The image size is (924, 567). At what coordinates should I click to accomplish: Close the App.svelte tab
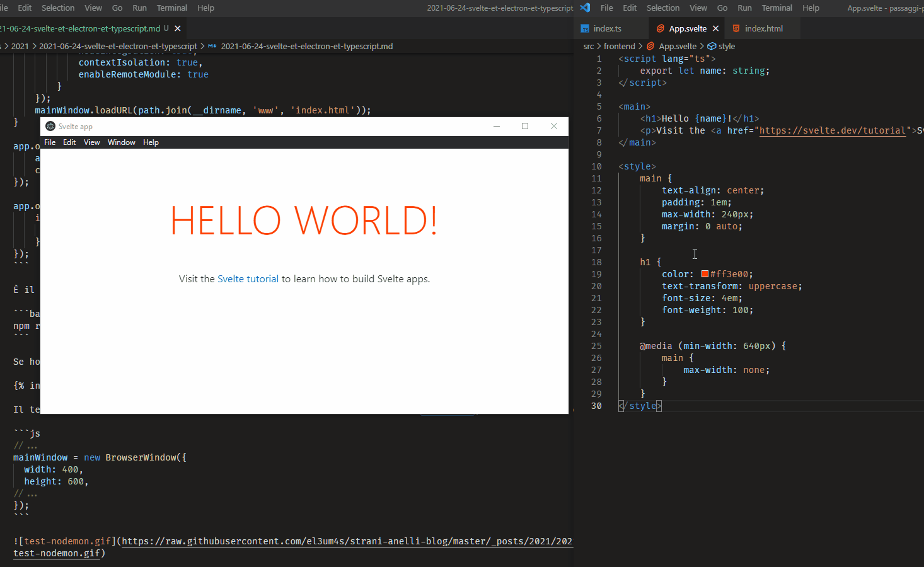pyautogui.click(x=715, y=28)
